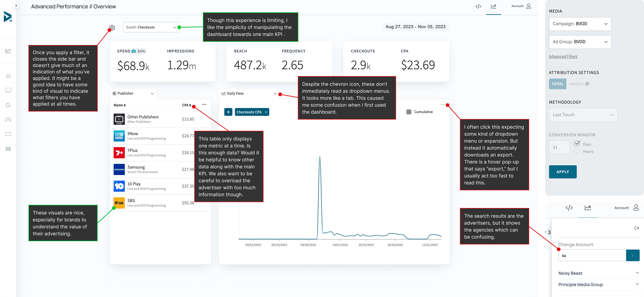Expand the Principle Media Group entry

[599, 284]
